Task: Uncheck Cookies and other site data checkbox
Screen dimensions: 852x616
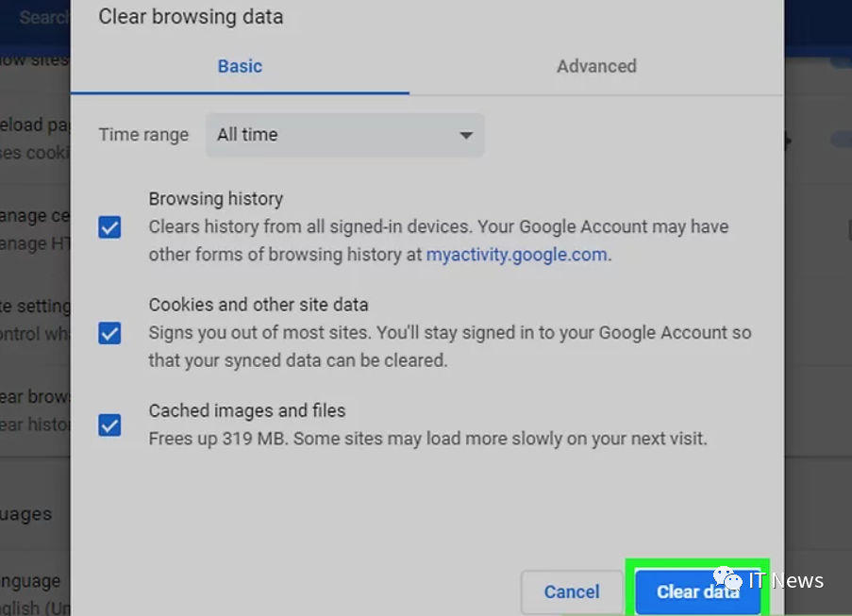Action: pyautogui.click(x=109, y=333)
